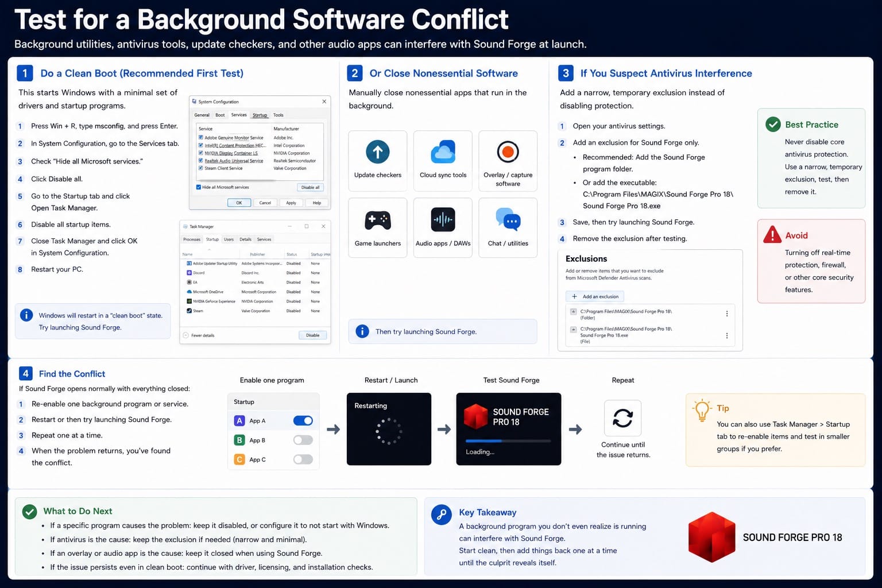Viewport: 882px width, 588px height.
Task: Open options menu for Sound Forge folder exclusion
Action: coord(726,314)
